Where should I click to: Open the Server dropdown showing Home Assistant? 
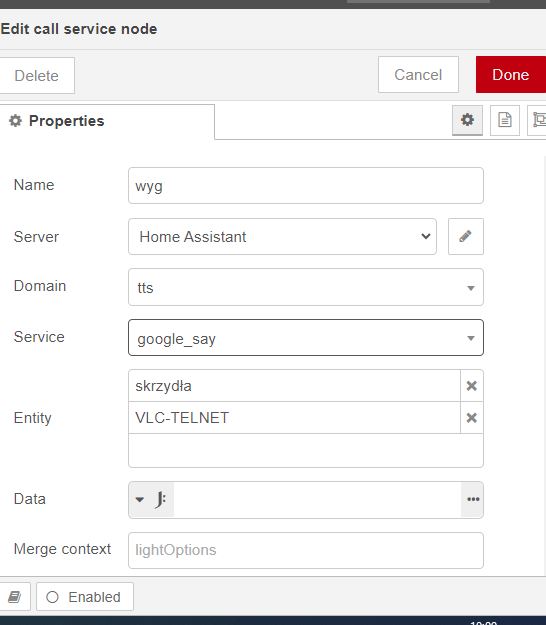282,236
